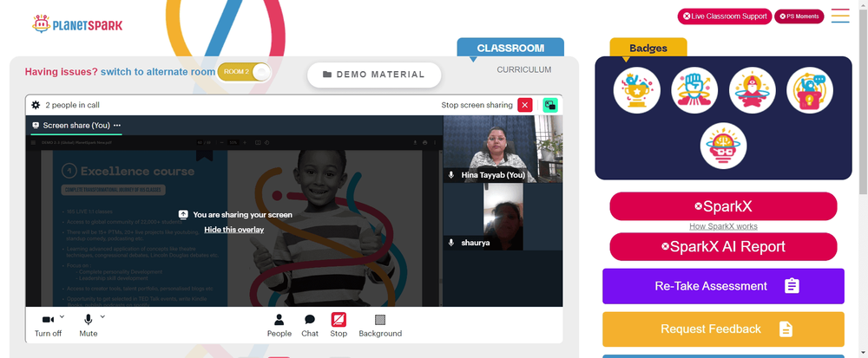Click the trophy badge icon

tap(636, 90)
